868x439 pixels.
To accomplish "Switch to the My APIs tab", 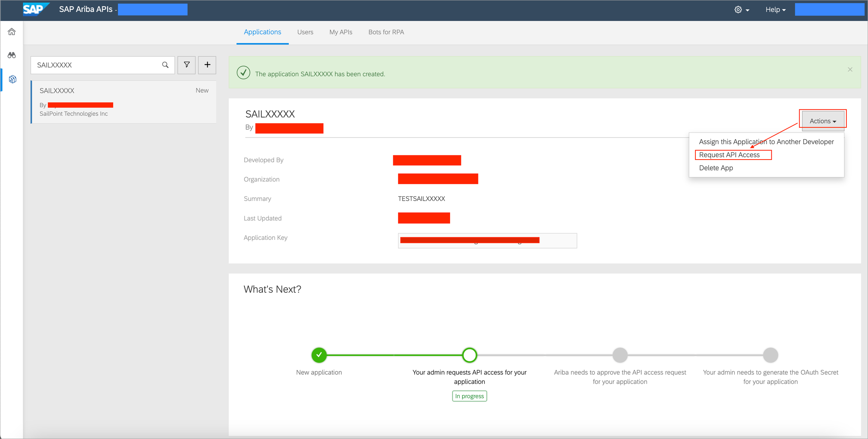I will [x=341, y=32].
